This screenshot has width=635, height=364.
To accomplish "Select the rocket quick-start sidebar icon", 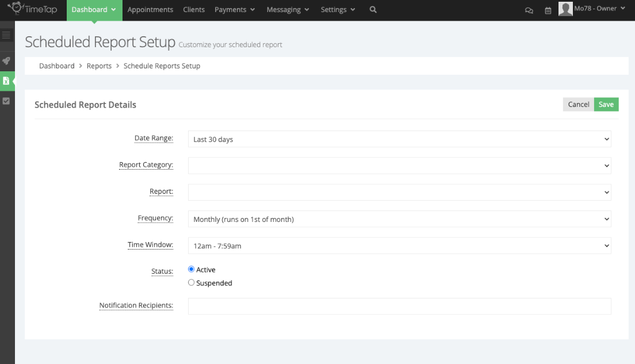I will (x=7, y=61).
